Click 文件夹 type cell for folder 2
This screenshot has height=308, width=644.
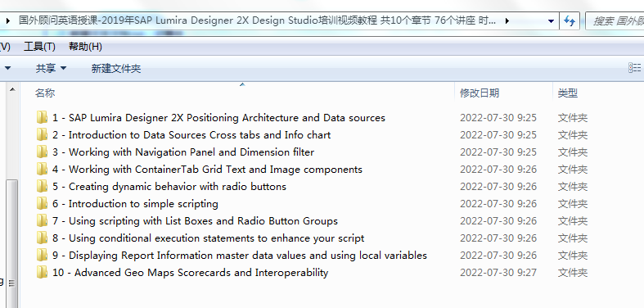click(x=573, y=135)
